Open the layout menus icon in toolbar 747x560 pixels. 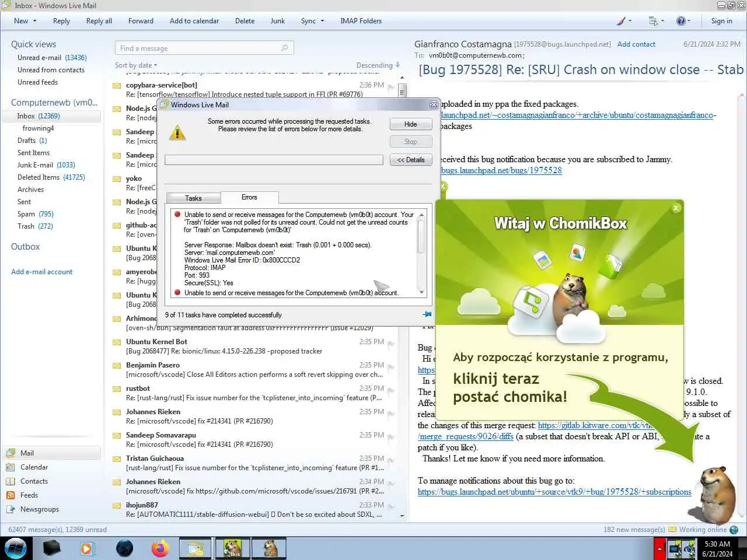(x=653, y=21)
